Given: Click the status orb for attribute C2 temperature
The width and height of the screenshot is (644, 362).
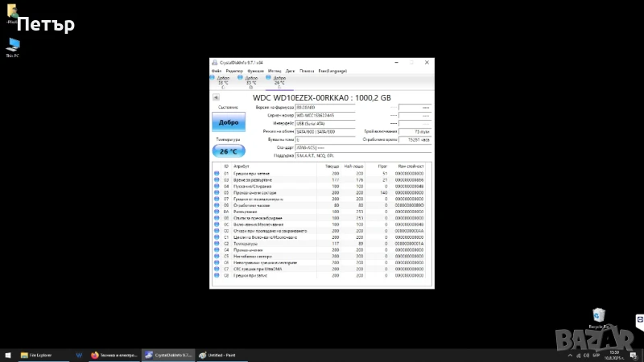Looking at the screenshot, I should click(217, 244).
